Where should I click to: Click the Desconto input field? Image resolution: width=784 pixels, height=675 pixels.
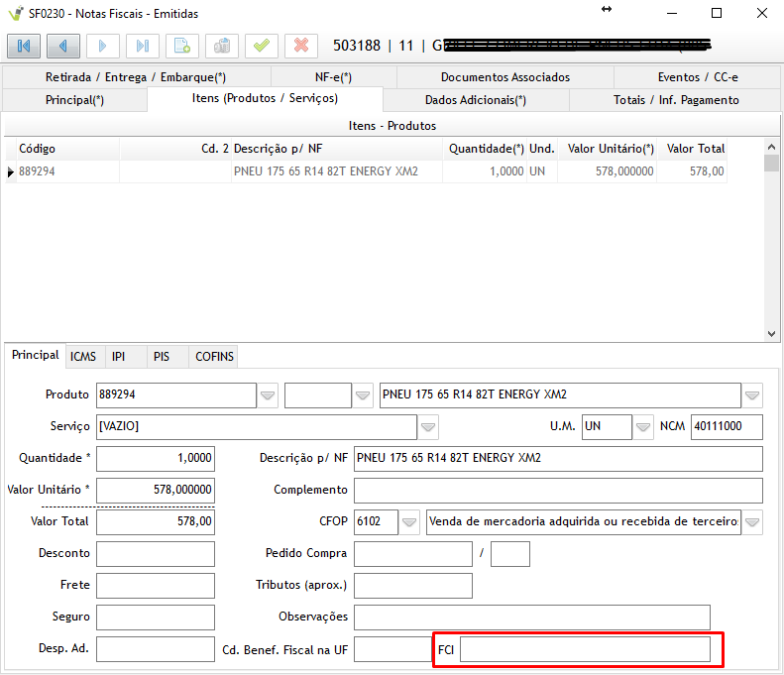156,554
